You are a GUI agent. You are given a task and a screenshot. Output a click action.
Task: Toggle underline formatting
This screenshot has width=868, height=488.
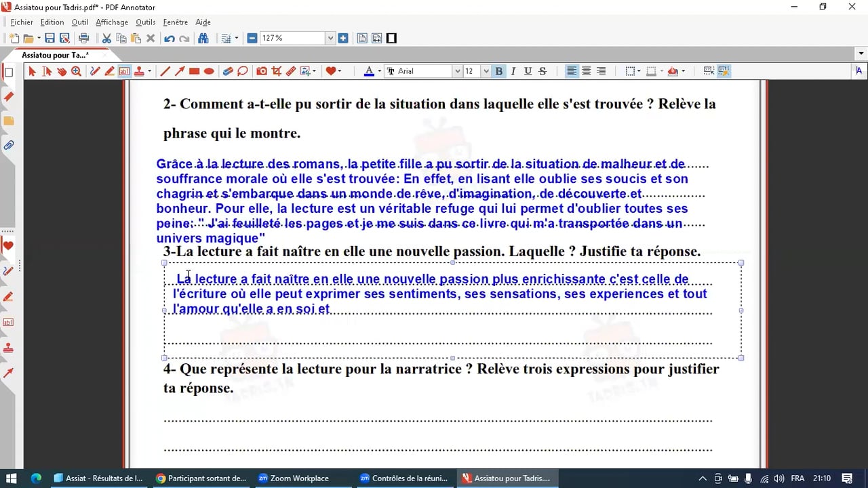528,71
